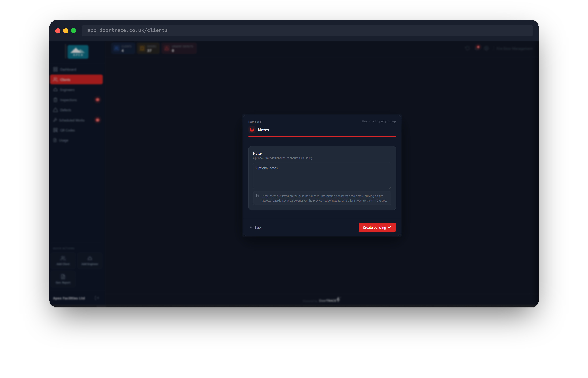Screen dimensions: 588x378
Task: Click the logout icon beside Apex Facilities Ltd
Action: (96, 298)
